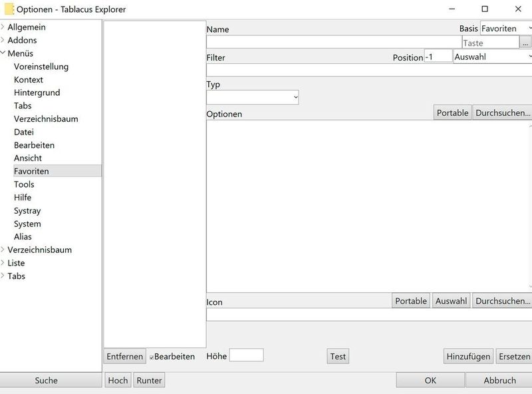Open the Basis dropdown showing Favoriten
The image size is (532, 394).
pyautogui.click(x=506, y=29)
